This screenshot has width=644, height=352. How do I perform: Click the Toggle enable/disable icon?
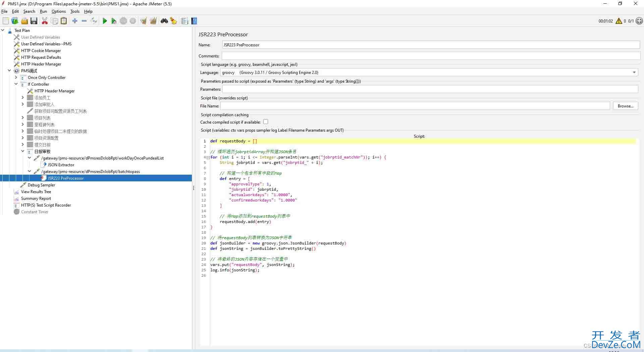tap(94, 21)
